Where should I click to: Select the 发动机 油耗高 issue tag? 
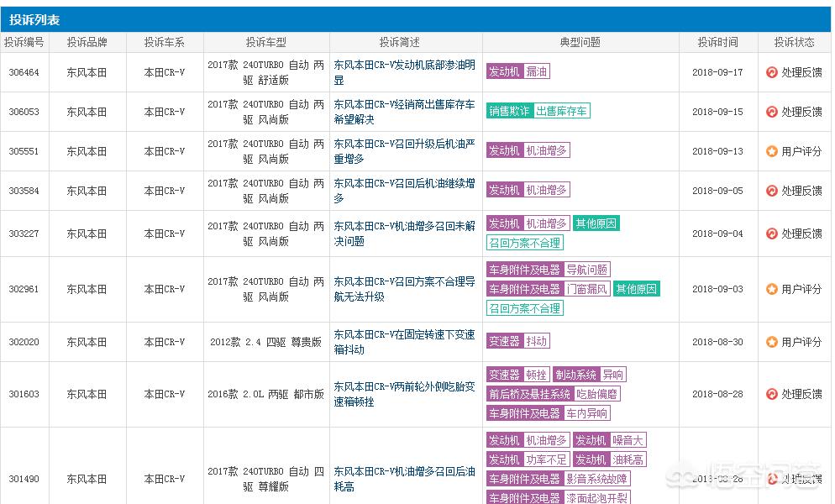pos(610,459)
